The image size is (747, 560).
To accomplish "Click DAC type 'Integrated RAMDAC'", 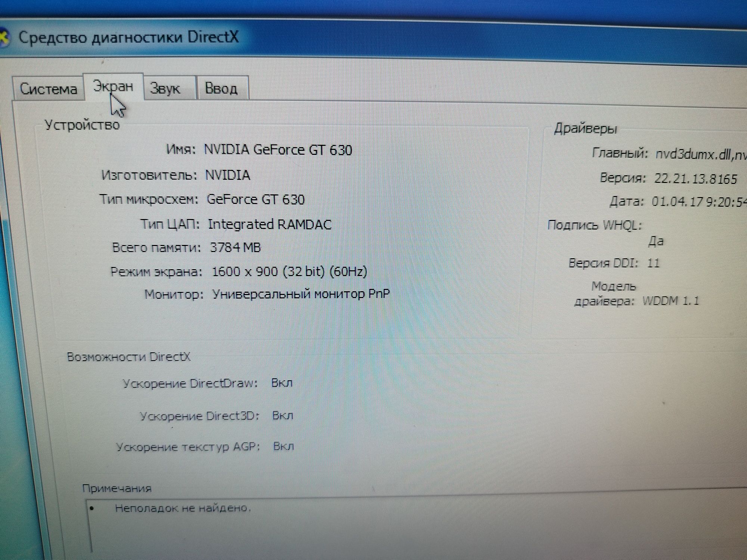I will pos(270,224).
